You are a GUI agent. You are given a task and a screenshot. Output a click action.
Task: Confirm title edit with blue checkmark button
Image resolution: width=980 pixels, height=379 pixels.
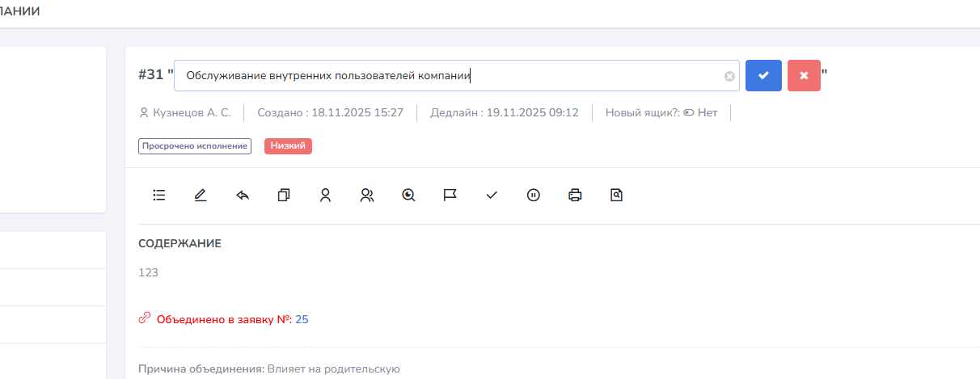(763, 75)
